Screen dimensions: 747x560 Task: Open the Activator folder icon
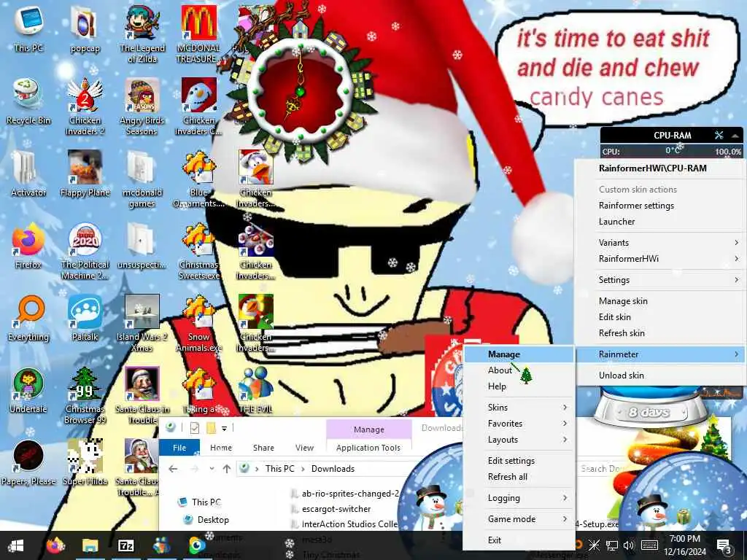pos(28,174)
